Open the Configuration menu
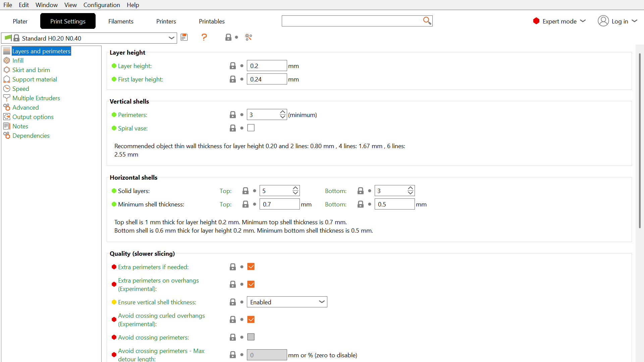The width and height of the screenshot is (644, 362). click(102, 5)
